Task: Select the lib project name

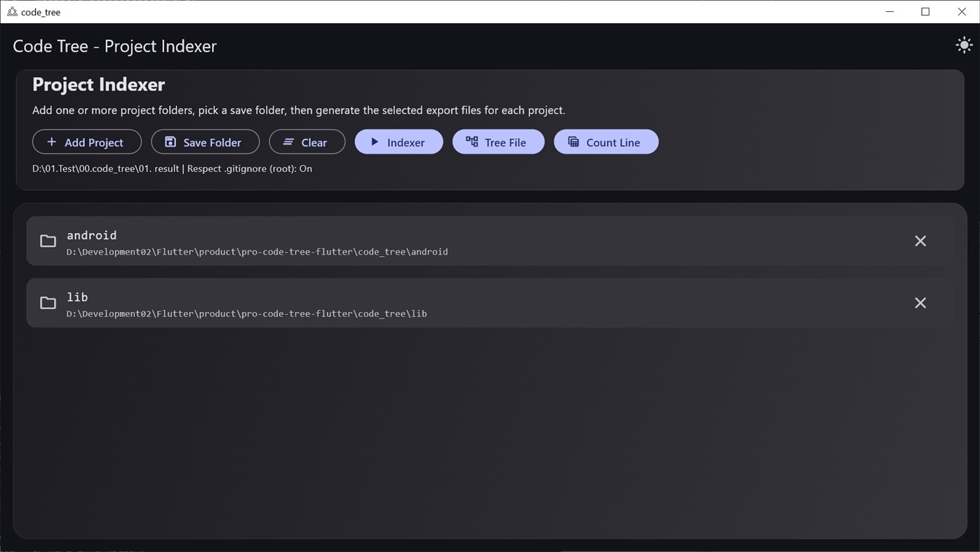Action: [77, 297]
